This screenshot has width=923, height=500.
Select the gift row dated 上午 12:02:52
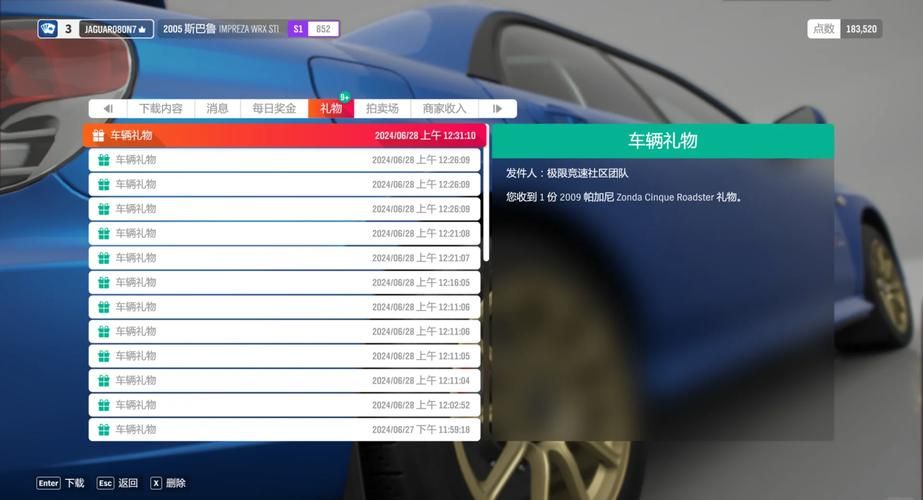click(284, 405)
